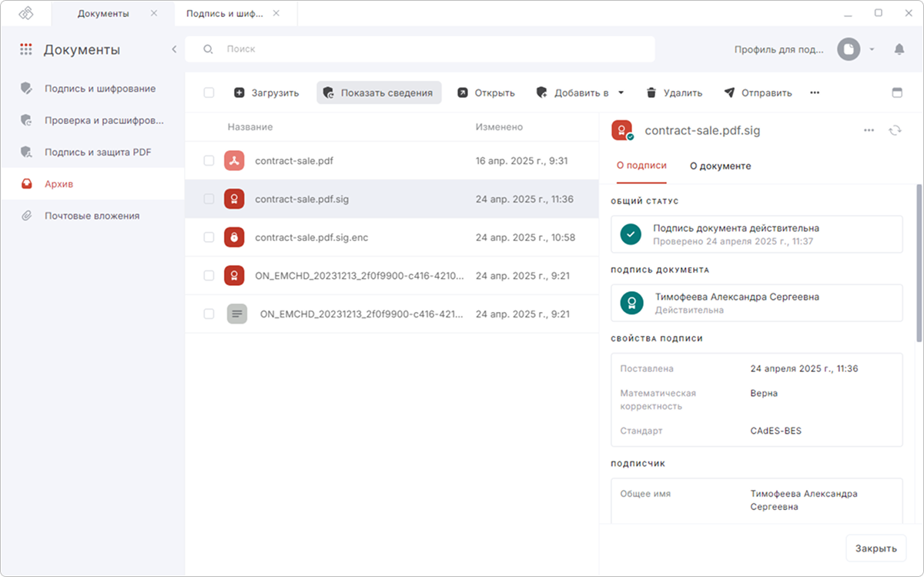Click the date 24 апр. 2025 г., 10:58
924x577 pixels.
(x=525, y=237)
